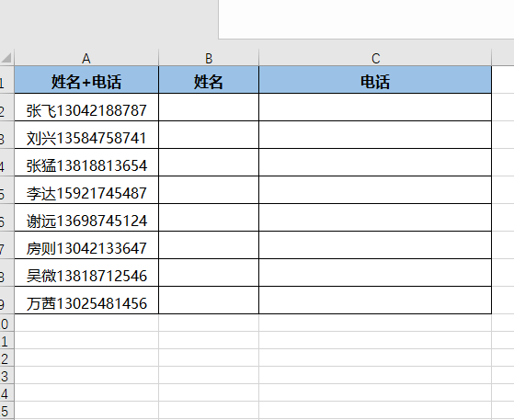Select cell containing 房则13042133647
514x420 pixels.
tap(86, 245)
